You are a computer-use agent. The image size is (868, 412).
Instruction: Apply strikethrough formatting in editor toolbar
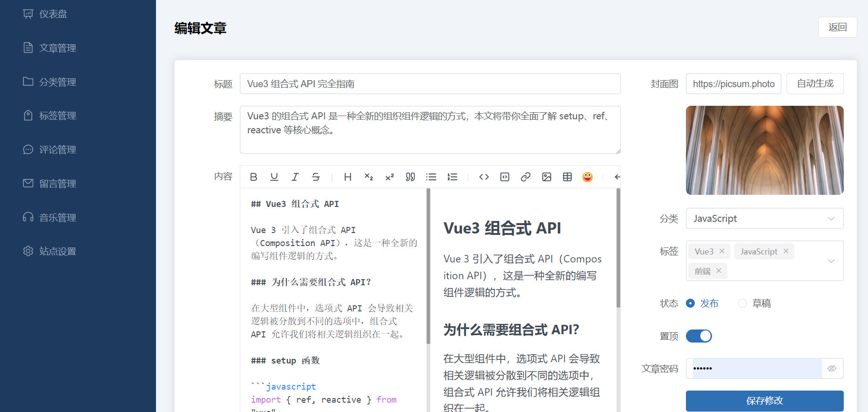pos(316,177)
